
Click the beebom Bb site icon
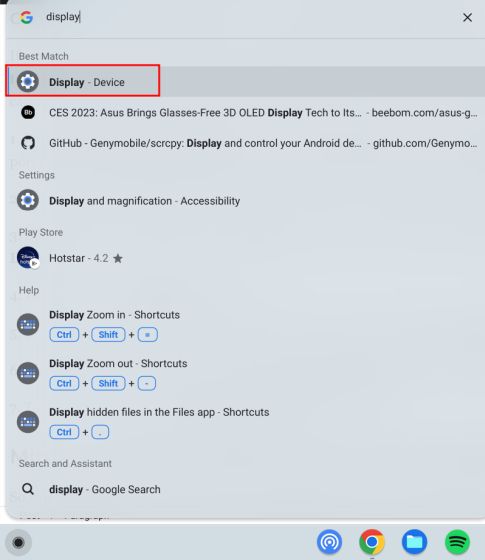tap(28, 112)
